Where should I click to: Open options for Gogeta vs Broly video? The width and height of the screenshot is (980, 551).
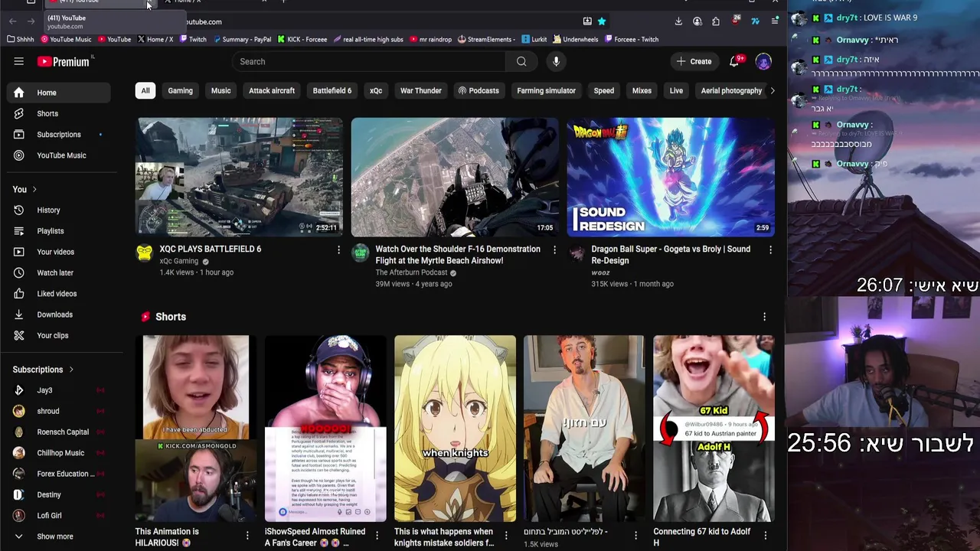[770, 249]
